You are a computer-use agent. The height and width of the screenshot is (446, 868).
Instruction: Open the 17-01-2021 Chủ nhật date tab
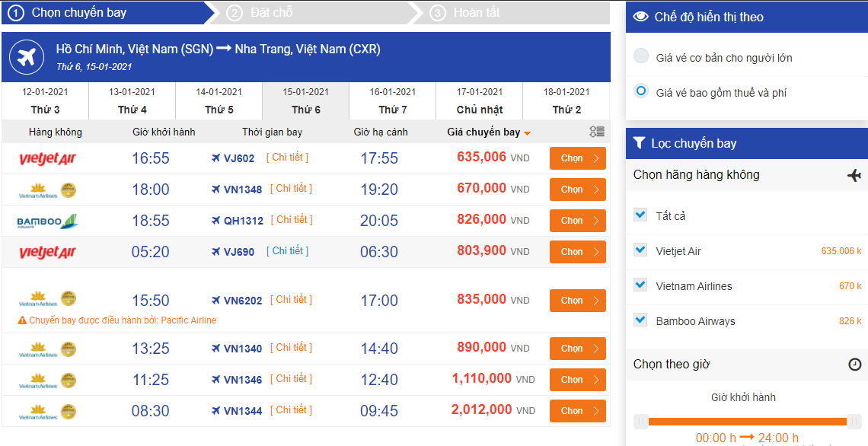point(480,100)
